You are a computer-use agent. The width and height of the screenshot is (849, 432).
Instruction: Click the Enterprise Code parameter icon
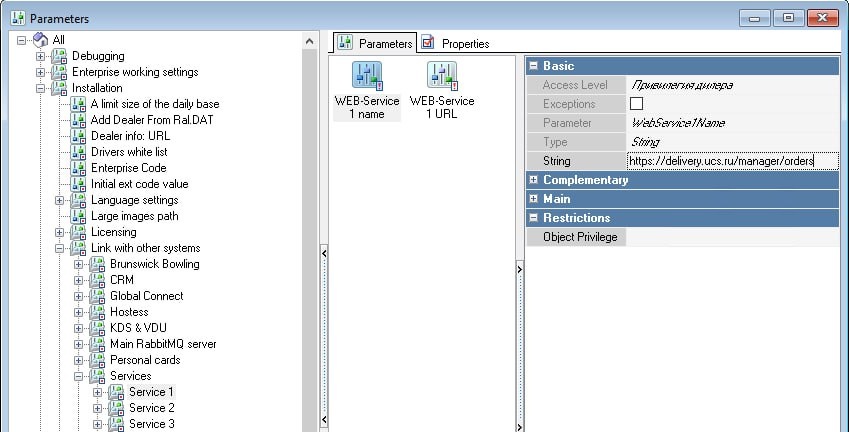pyautogui.click(x=79, y=168)
